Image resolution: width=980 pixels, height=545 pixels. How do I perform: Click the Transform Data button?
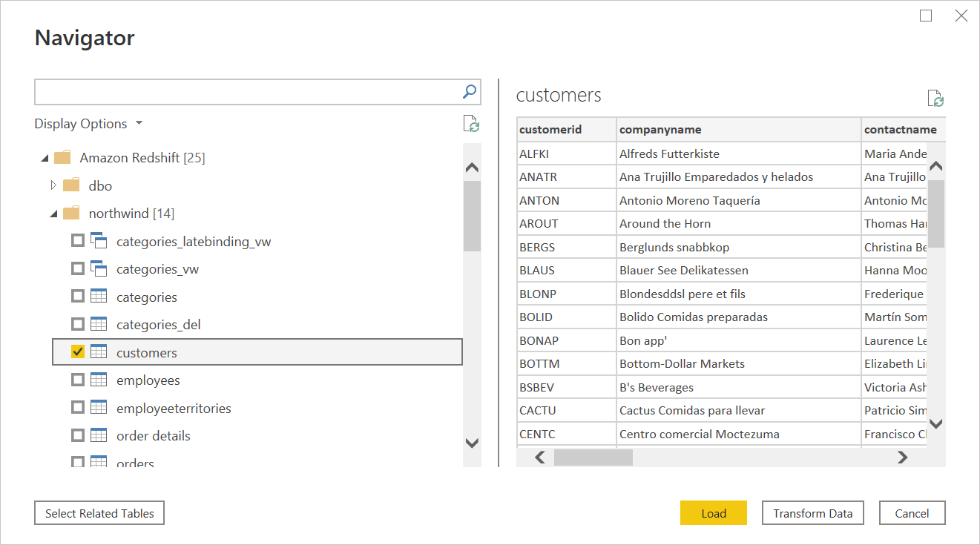(812, 512)
